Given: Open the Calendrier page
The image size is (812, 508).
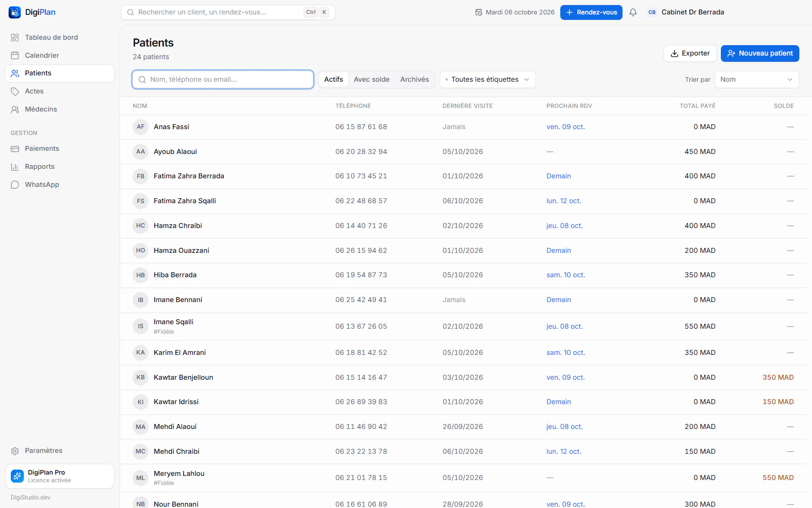Looking at the screenshot, I should coord(60,56).
